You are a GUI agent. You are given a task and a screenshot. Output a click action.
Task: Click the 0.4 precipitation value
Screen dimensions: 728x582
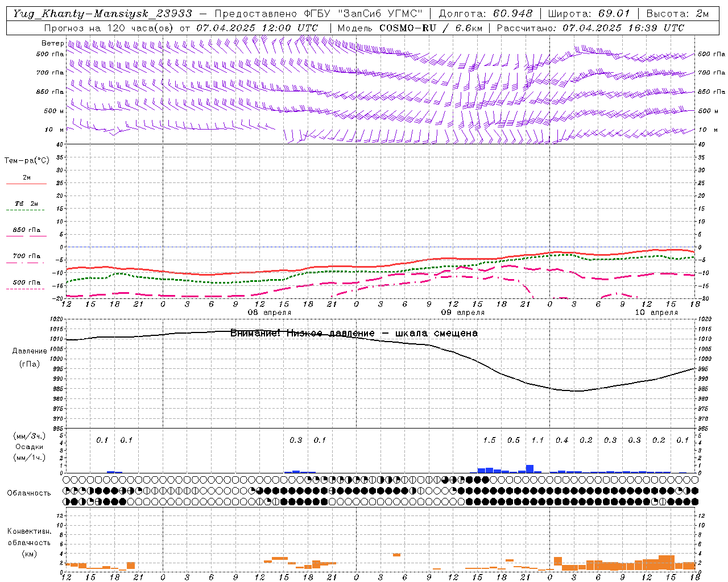tap(562, 440)
